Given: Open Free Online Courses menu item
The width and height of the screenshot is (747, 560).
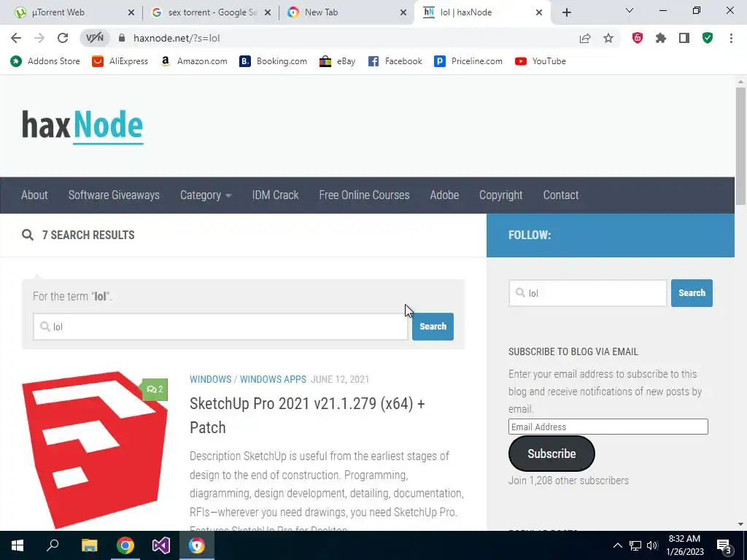Looking at the screenshot, I should click(x=365, y=195).
